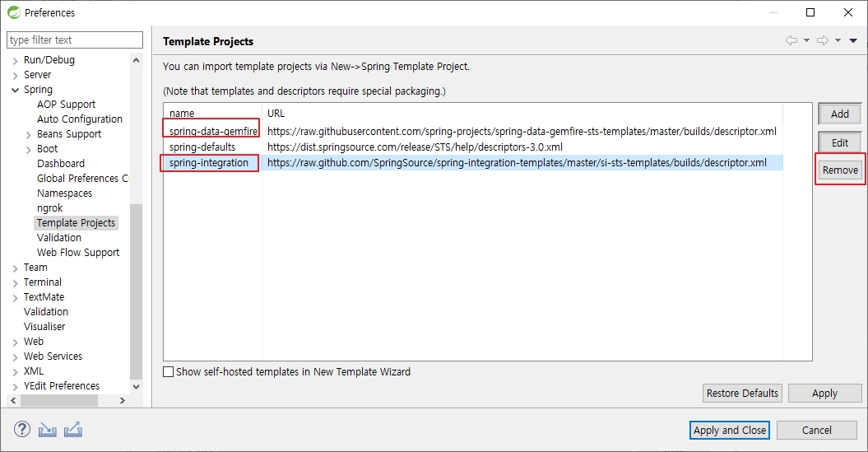Open the Help question mark icon
Image resolution: width=868 pixels, height=452 pixels.
(22, 429)
